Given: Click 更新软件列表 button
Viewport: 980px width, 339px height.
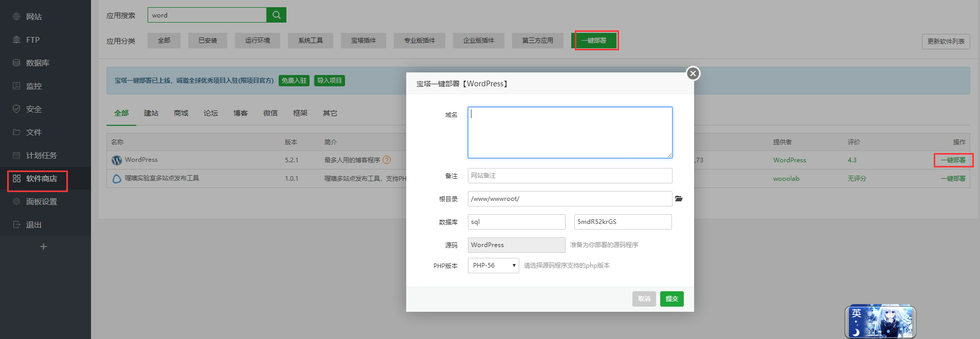Looking at the screenshot, I should [946, 42].
